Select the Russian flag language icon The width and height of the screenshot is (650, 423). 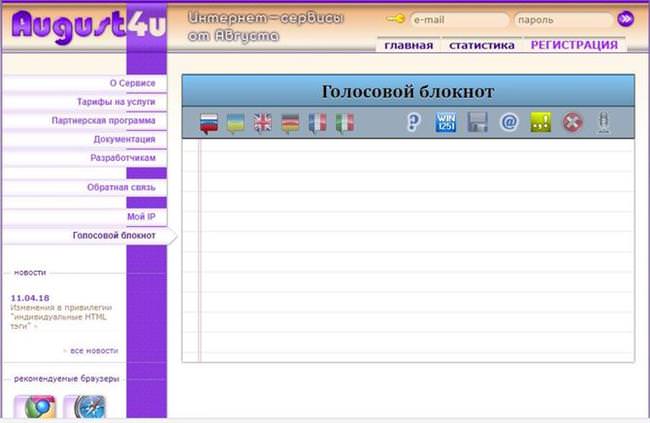click(209, 123)
